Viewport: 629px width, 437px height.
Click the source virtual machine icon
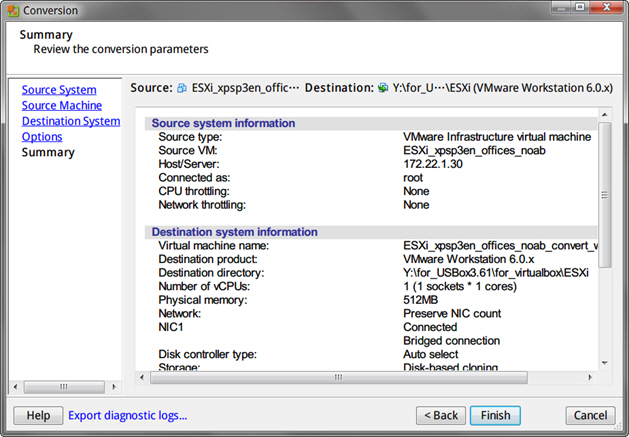182,89
